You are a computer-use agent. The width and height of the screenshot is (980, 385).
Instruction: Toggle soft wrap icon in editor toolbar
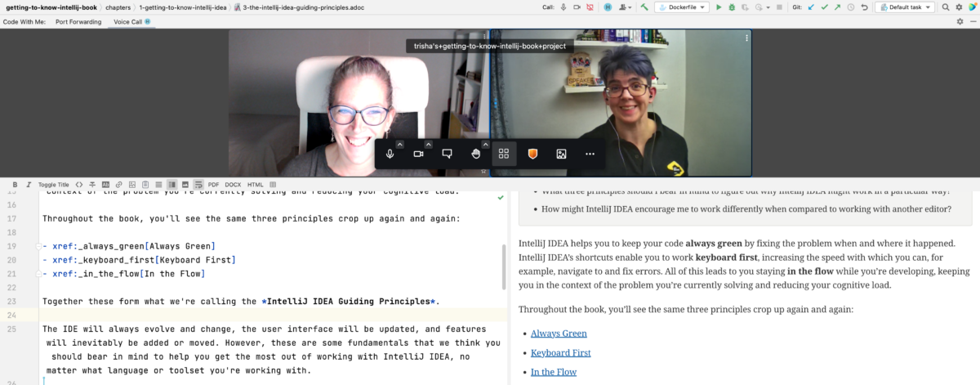[x=198, y=185]
